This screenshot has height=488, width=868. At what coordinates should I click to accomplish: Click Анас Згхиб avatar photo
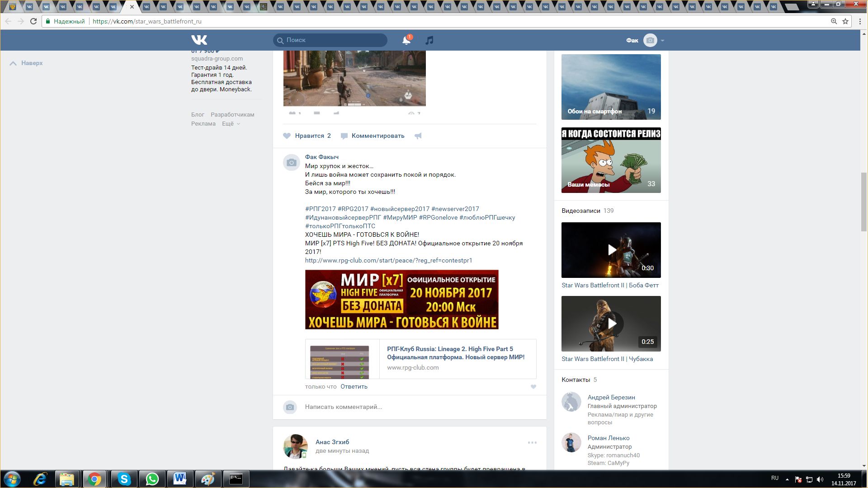pyautogui.click(x=295, y=446)
